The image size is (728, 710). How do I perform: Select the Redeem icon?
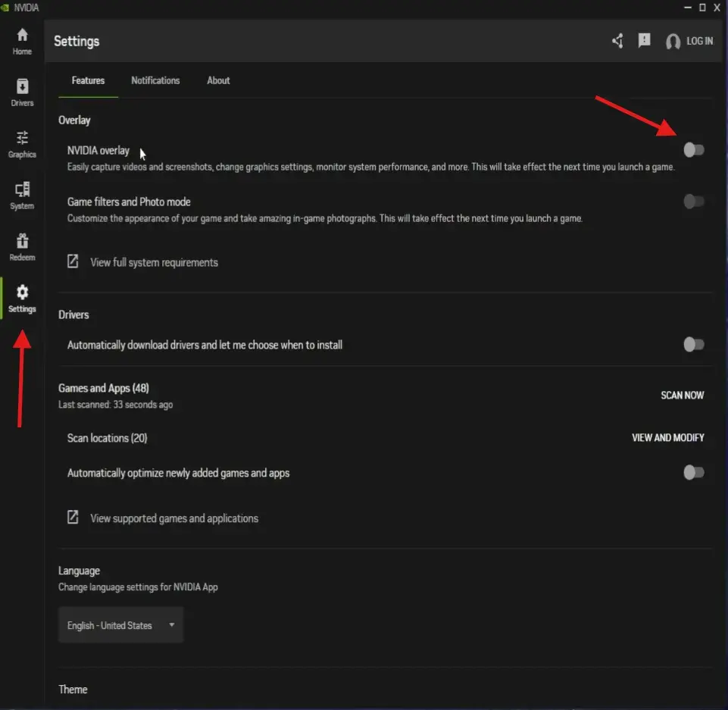click(x=21, y=244)
